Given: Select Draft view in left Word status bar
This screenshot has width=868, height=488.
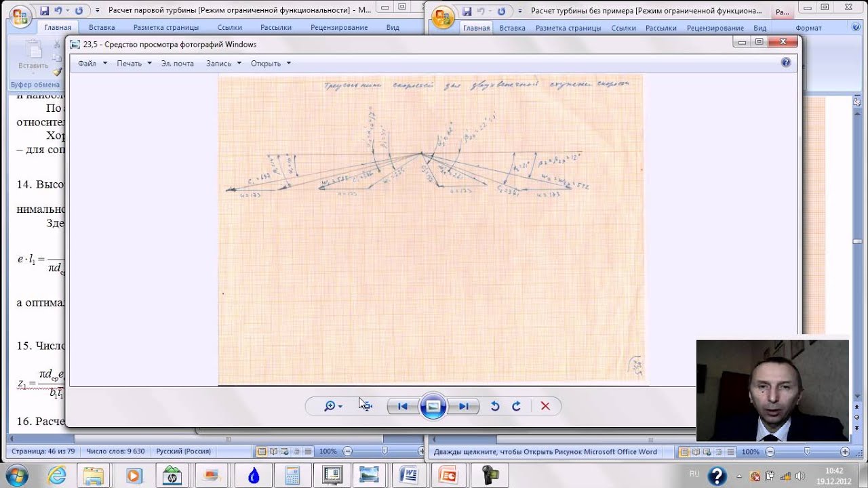Looking at the screenshot, I should (308, 451).
